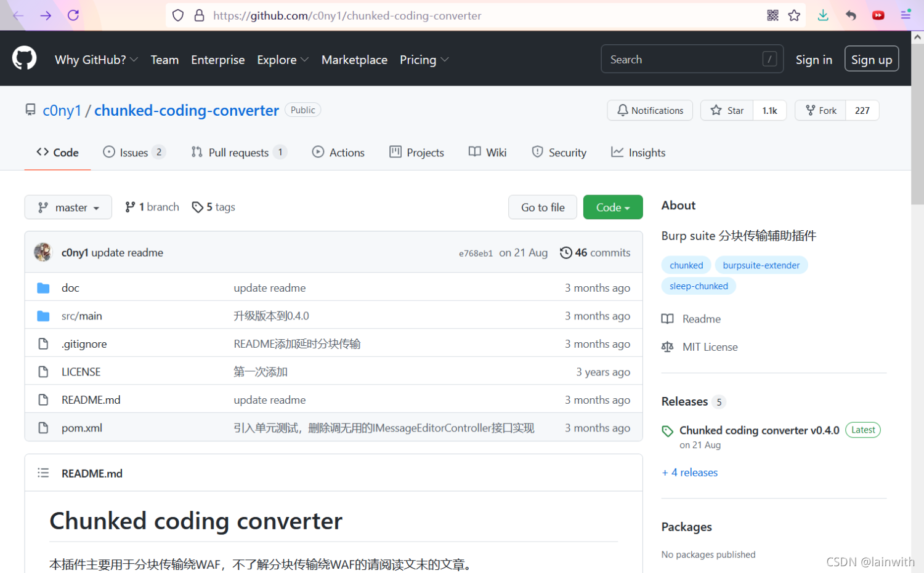Click the Sign up button
The width and height of the screenshot is (924, 573).
click(872, 59)
